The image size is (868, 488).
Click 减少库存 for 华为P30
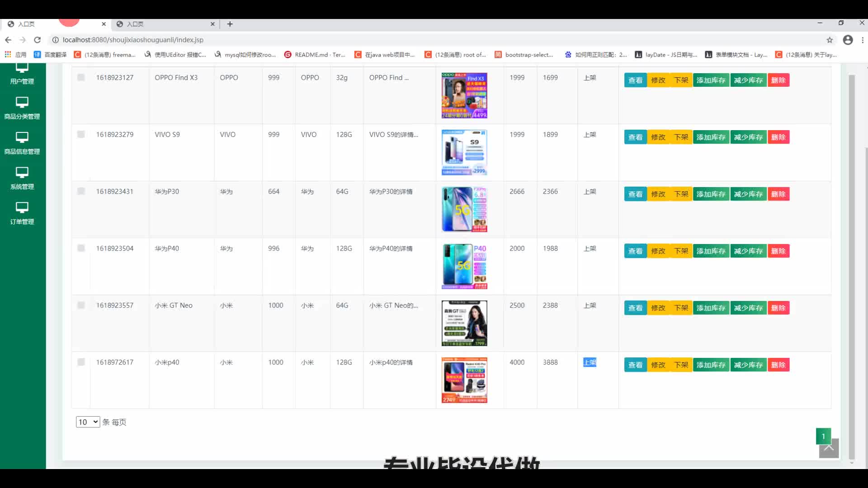pyautogui.click(x=748, y=194)
